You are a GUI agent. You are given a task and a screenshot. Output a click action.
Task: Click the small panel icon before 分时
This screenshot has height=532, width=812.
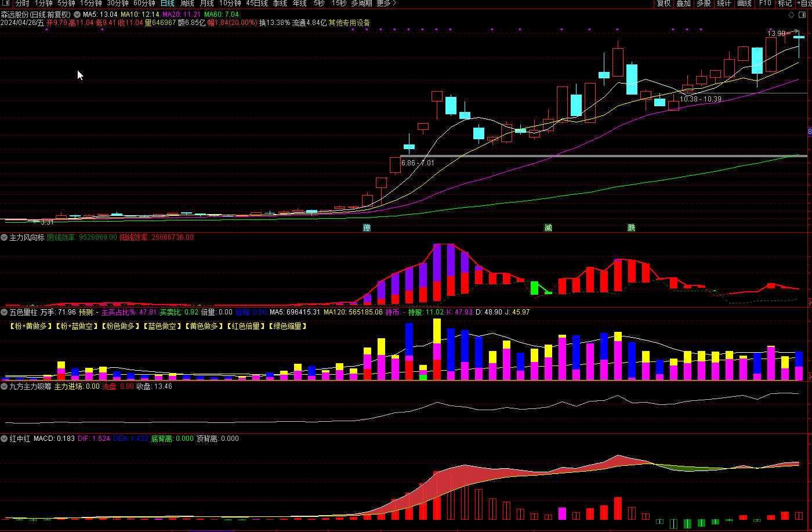(7, 3)
